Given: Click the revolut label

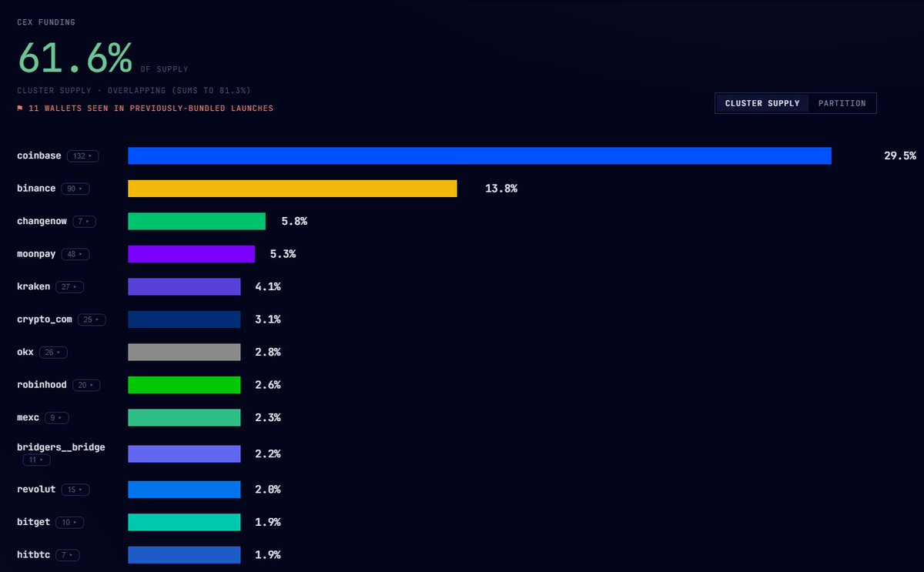Looking at the screenshot, I should pos(36,490).
